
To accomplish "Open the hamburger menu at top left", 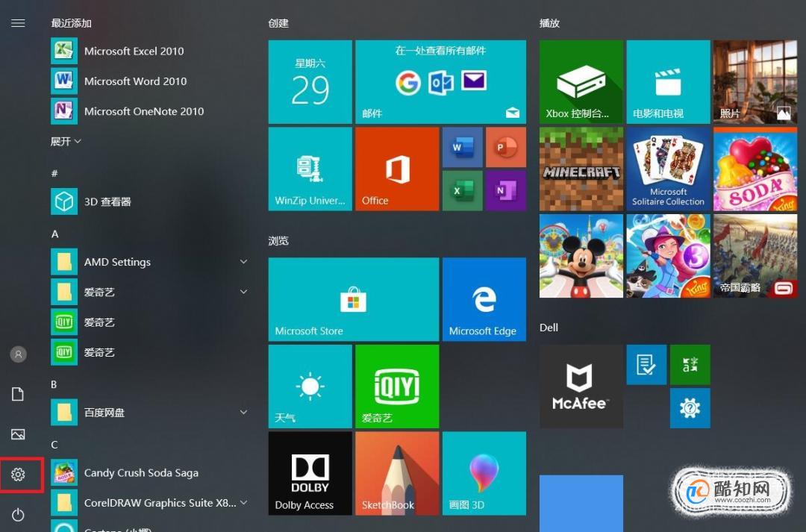I will 18,23.
